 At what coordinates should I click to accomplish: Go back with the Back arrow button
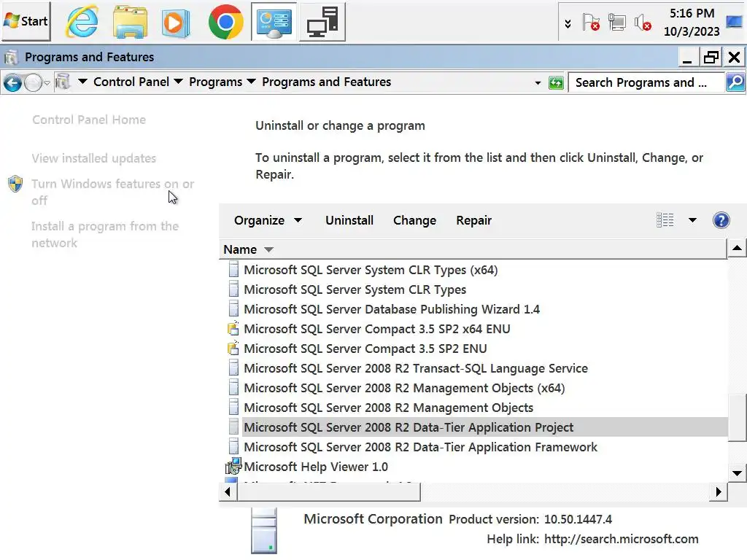coord(13,83)
